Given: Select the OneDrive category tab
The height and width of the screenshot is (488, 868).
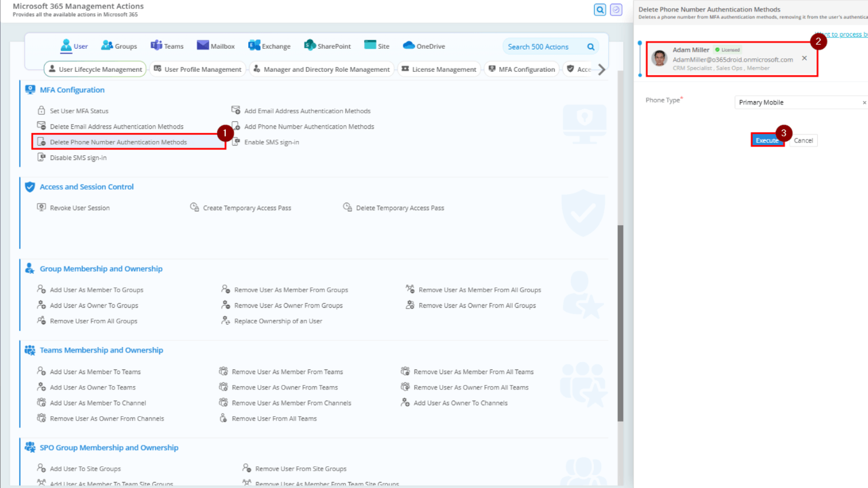Looking at the screenshot, I should pos(424,46).
